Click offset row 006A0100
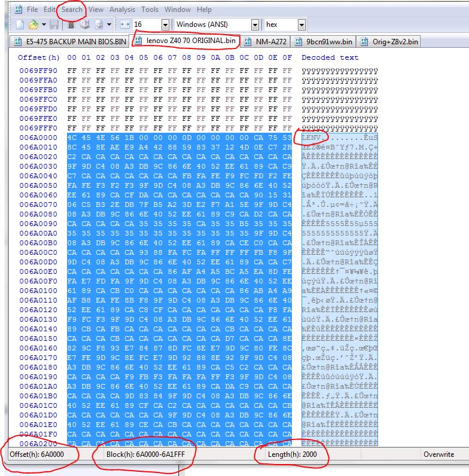Image resolution: width=469 pixels, height=476 pixels. [x=38, y=291]
